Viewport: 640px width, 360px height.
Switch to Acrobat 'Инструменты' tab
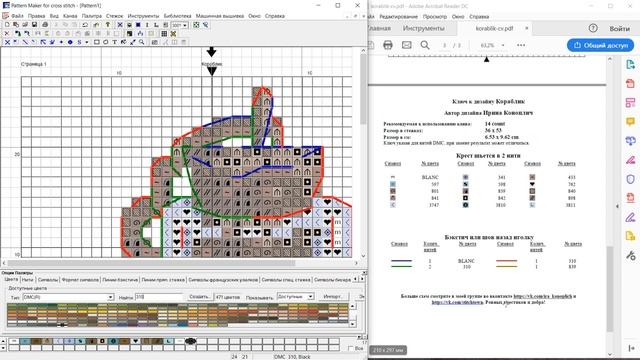click(x=423, y=29)
